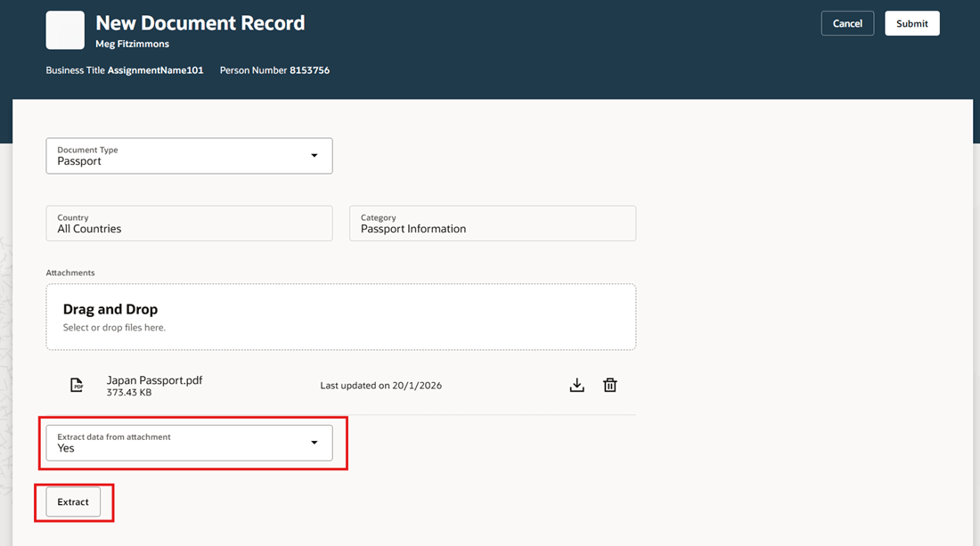The image size is (980, 546).
Task: Click the Person Number 8153756 text
Action: click(x=274, y=70)
